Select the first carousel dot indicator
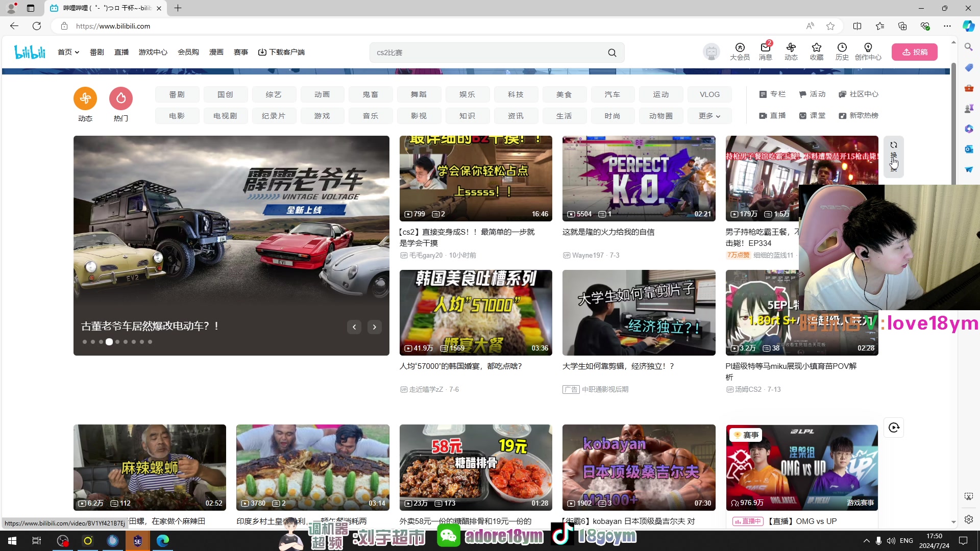Screen dimensions: 980x551 click(x=85, y=342)
